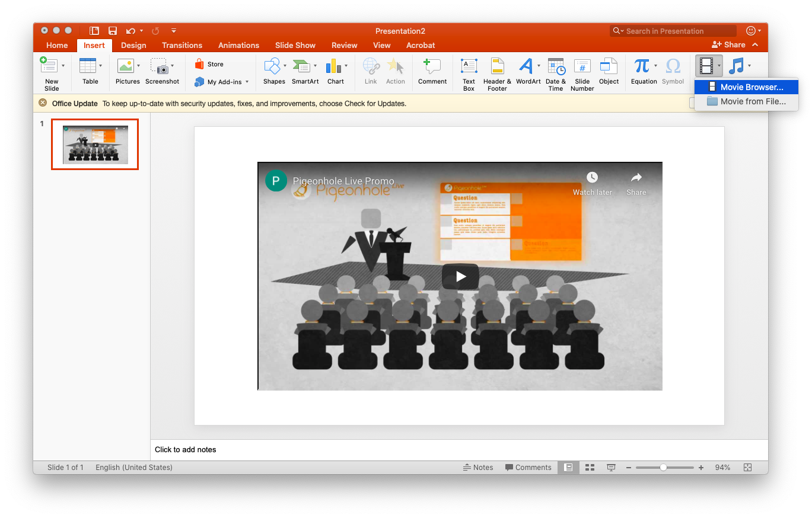Select slide 1 thumbnail
This screenshot has height=518, width=812.
click(x=95, y=145)
